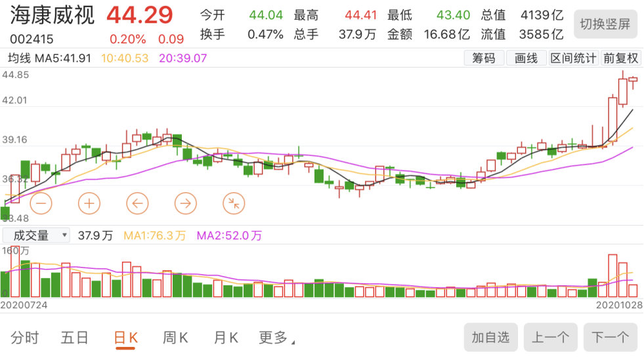Click the 最低 43.40 value
The height and width of the screenshot is (362, 644).
[x=453, y=15]
